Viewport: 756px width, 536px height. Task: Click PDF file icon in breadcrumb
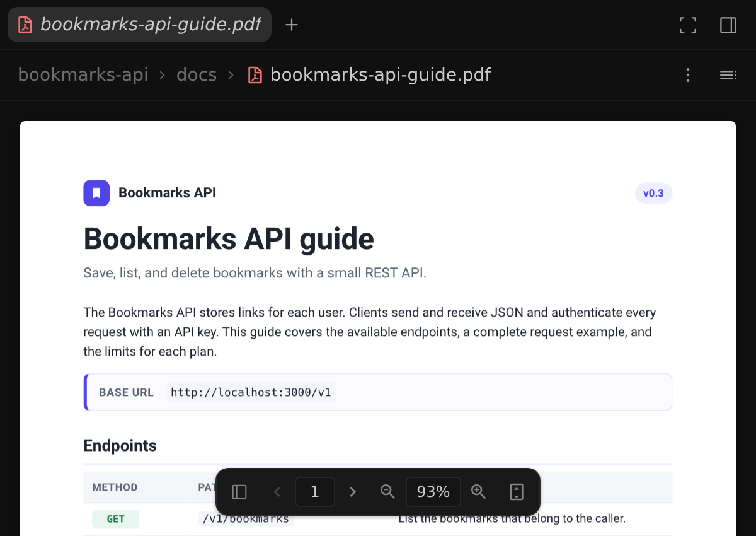point(255,75)
